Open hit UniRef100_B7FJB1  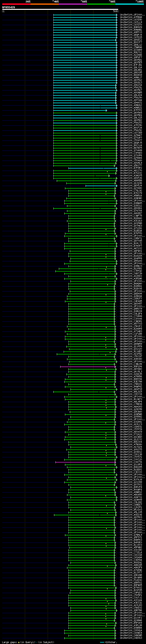pyautogui.click(x=131, y=65)
